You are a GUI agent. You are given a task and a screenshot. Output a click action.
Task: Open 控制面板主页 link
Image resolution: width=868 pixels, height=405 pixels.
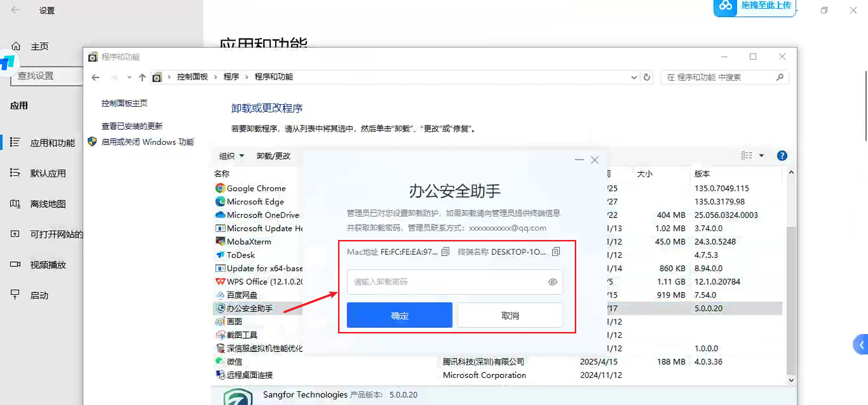124,103
